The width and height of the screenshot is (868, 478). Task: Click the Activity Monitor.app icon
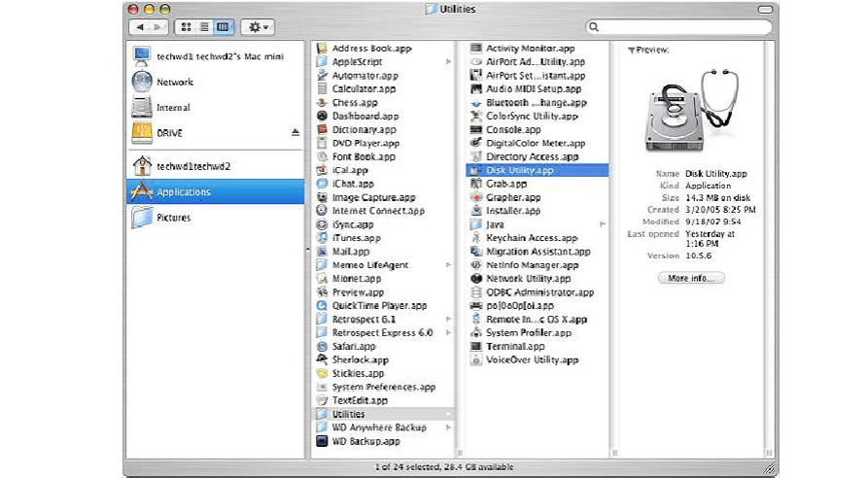tap(476, 49)
